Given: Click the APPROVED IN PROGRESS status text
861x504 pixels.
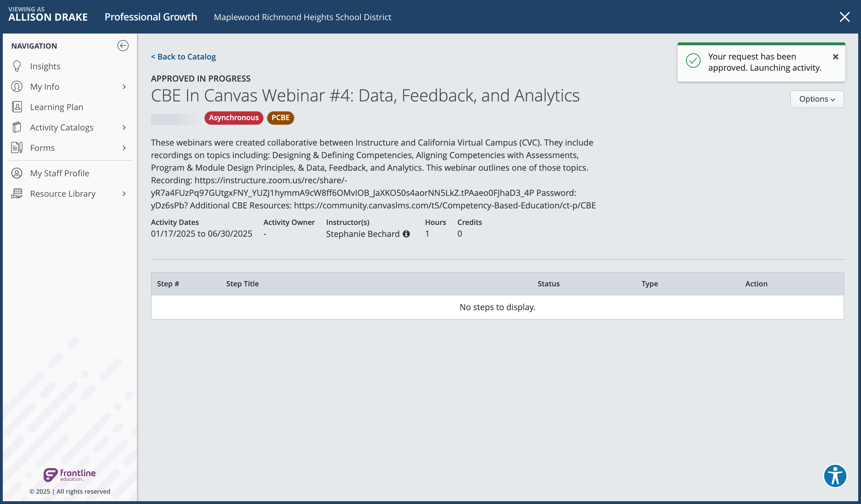Looking at the screenshot, I should 200,79.
